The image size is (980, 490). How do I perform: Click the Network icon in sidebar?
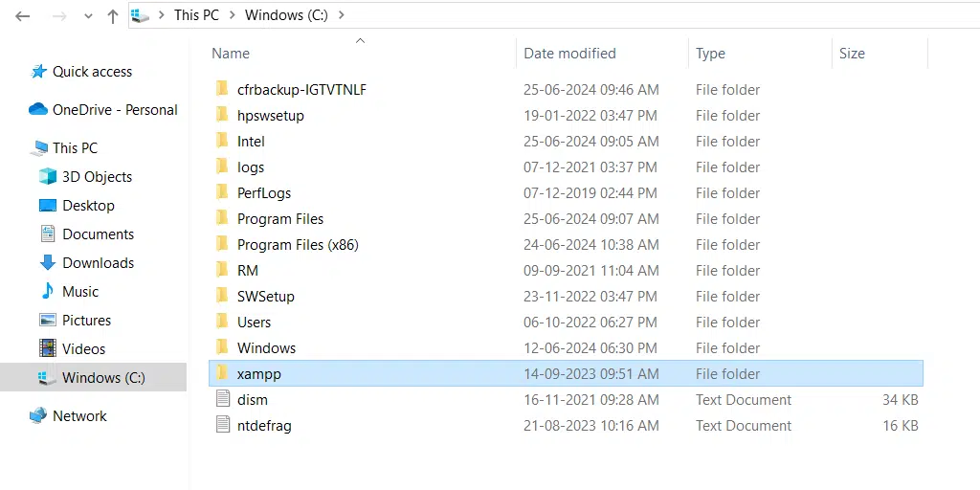[38, 415]
